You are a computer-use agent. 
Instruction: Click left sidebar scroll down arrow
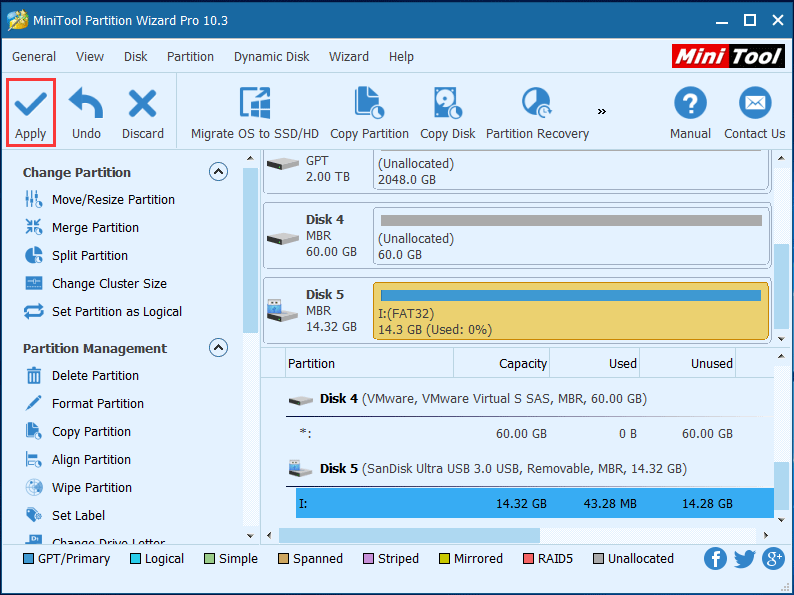tap(250, 535)
